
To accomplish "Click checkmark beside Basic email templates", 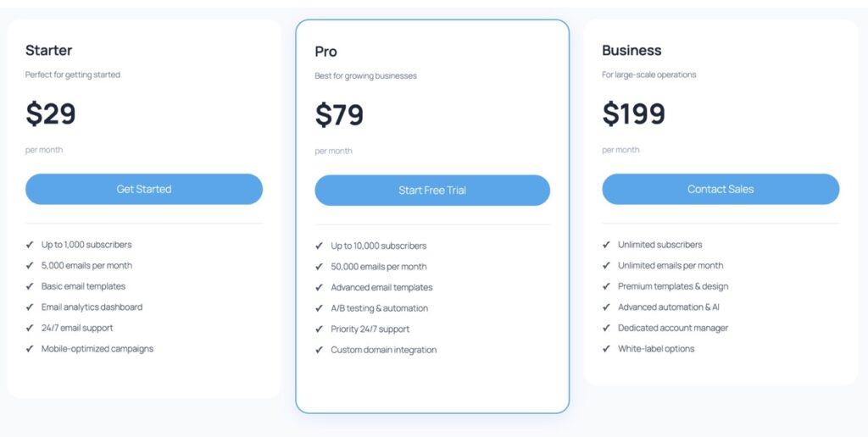I will click(30, 286).
